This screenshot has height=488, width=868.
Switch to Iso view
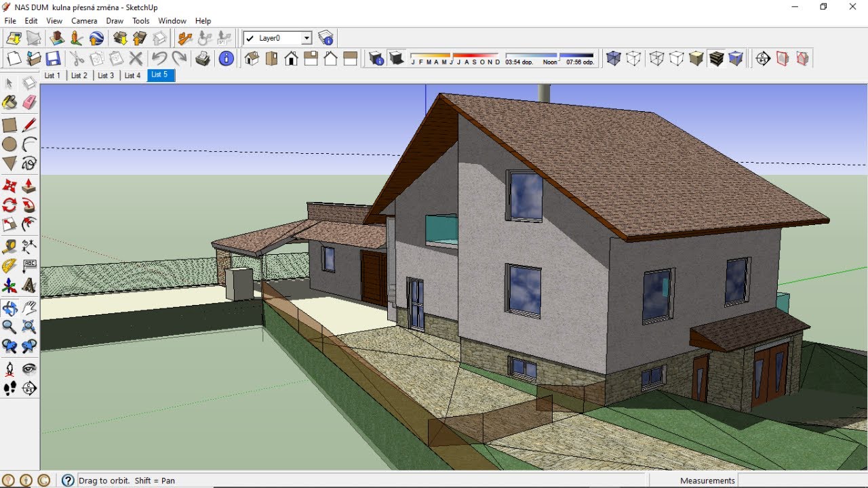(x=252, y=59)
